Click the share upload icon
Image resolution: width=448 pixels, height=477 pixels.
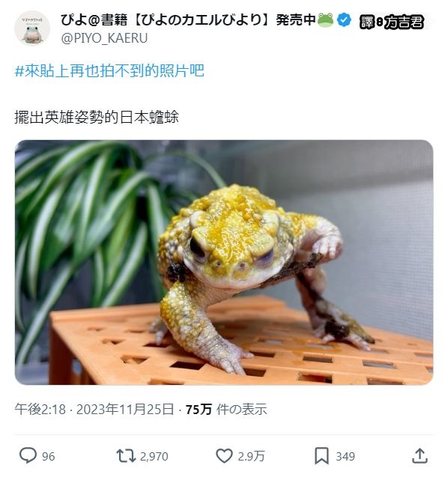point(420,456)
